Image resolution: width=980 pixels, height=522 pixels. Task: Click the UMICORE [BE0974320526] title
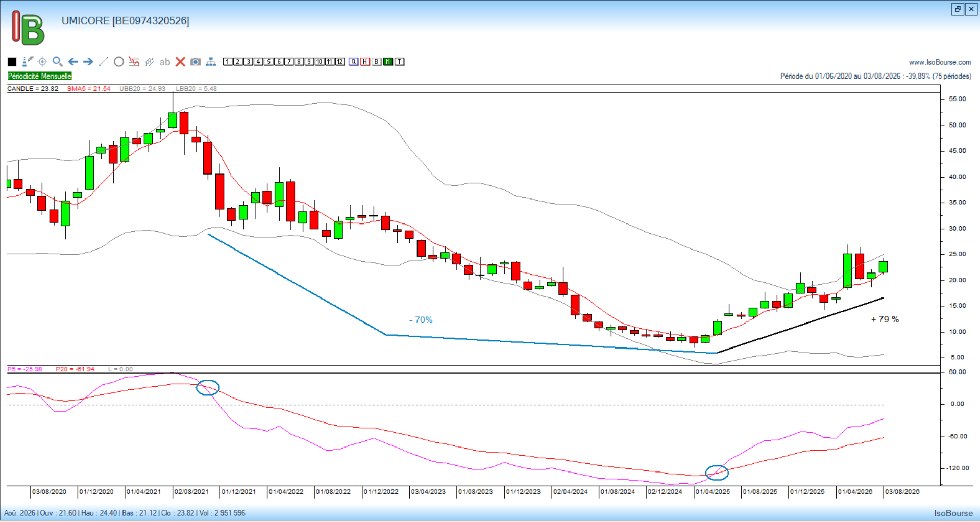pos(126,21)
